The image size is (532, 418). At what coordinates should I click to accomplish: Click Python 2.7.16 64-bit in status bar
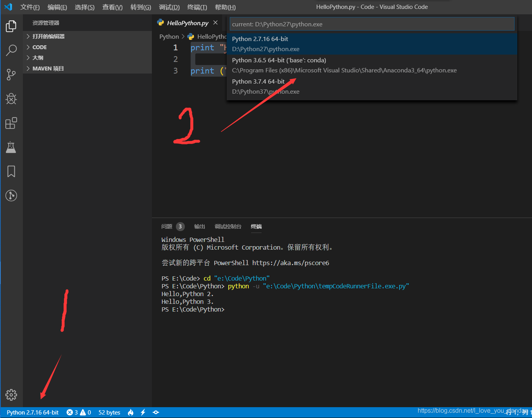pos(33,413)
